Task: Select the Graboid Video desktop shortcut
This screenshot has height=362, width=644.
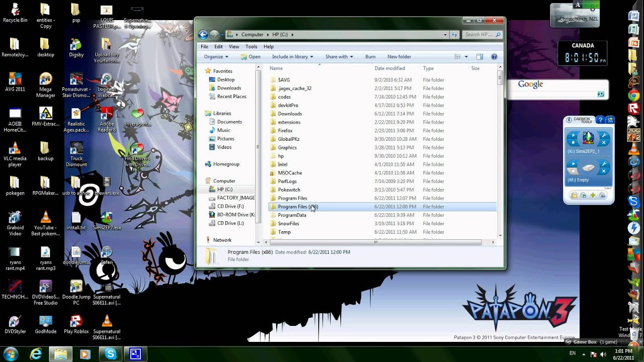Action: click(x=15, y=224)
